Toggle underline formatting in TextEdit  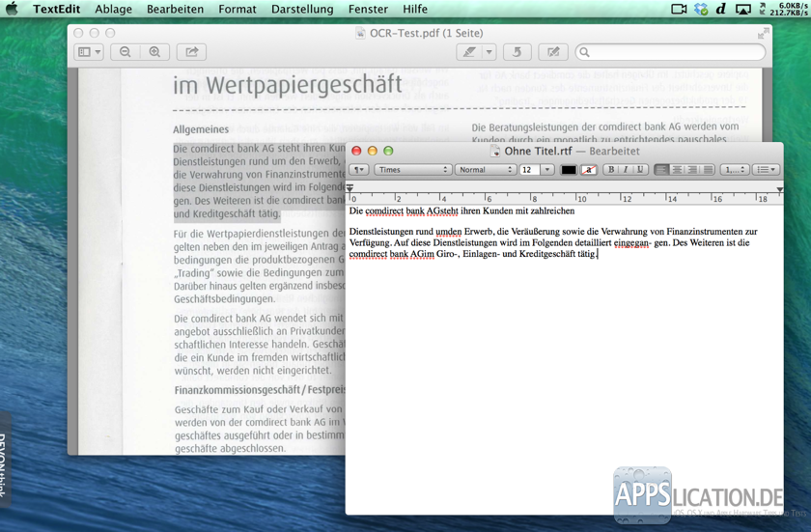[640, 170]
